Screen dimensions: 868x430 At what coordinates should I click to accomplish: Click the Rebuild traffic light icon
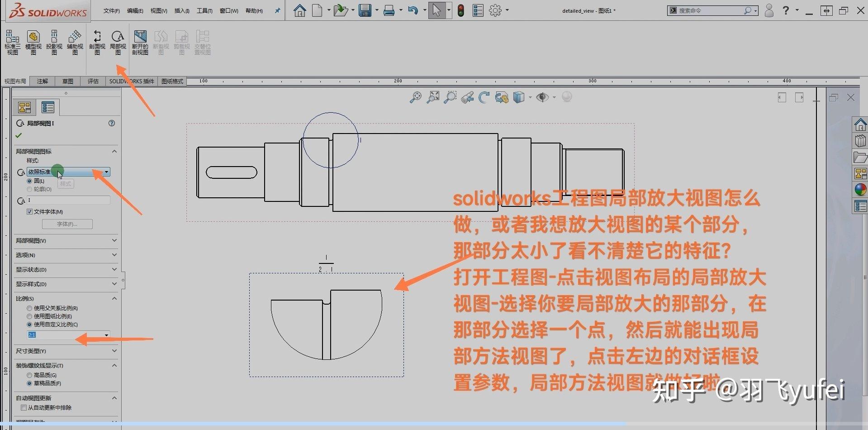460,10
